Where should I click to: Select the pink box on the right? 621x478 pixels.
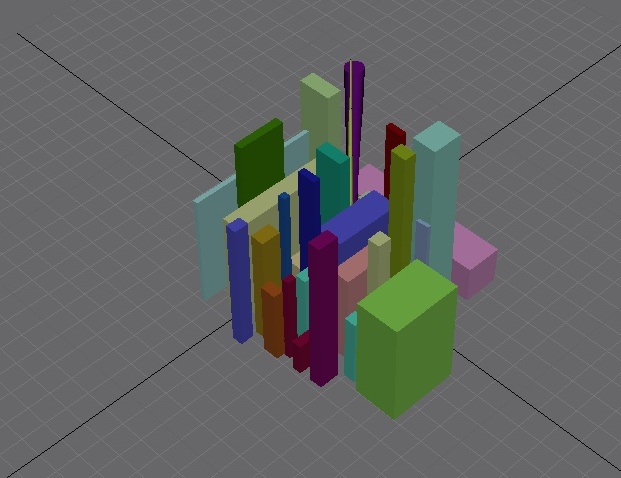click(473, 261)
